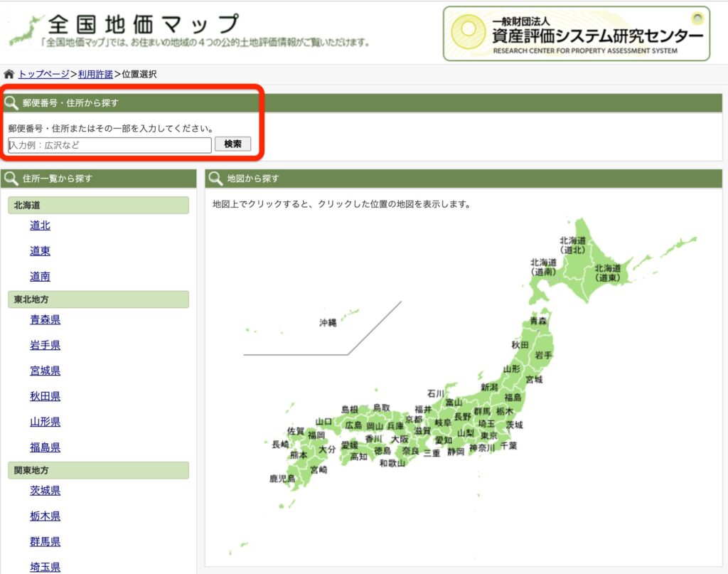Click the home icon in the breadcrumb

coord(8,73)
